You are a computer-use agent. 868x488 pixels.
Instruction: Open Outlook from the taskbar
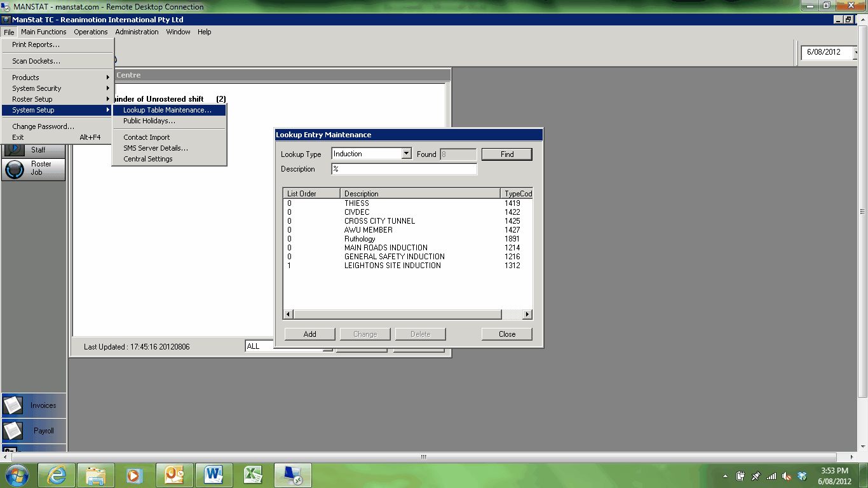[174, 475]
